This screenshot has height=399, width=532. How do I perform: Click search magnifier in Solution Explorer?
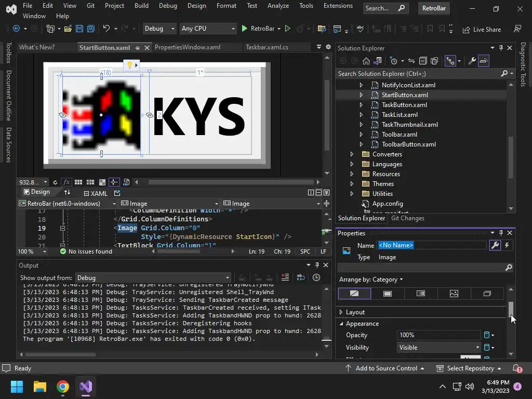pyautogui.click(x=504, y=73)
